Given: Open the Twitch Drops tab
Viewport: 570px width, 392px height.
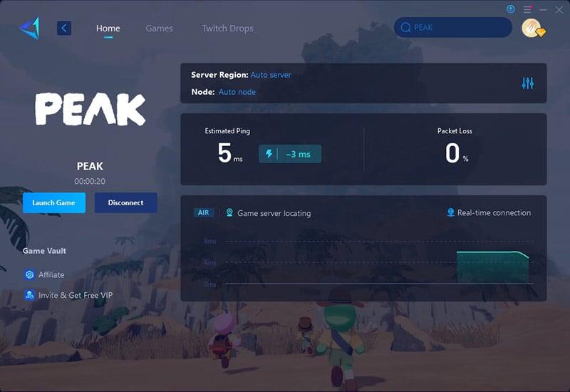Looking at the screenshot, I should tap(227, 28).
